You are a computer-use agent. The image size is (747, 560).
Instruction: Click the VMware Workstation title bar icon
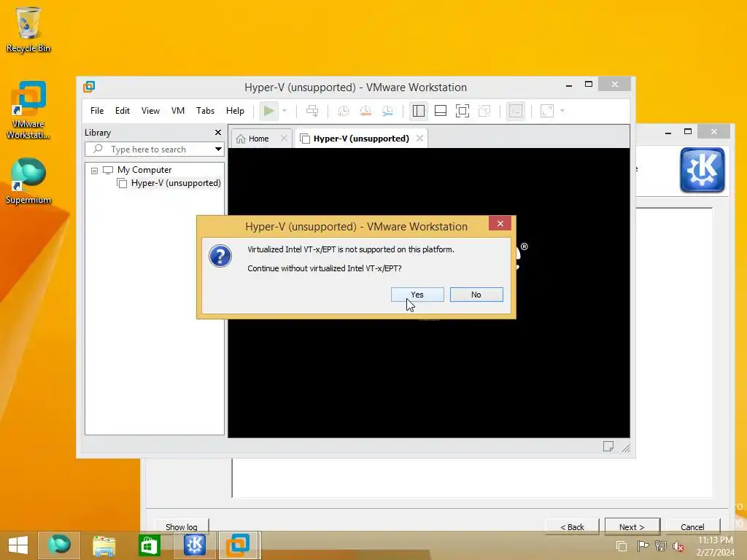click(89, 87)
